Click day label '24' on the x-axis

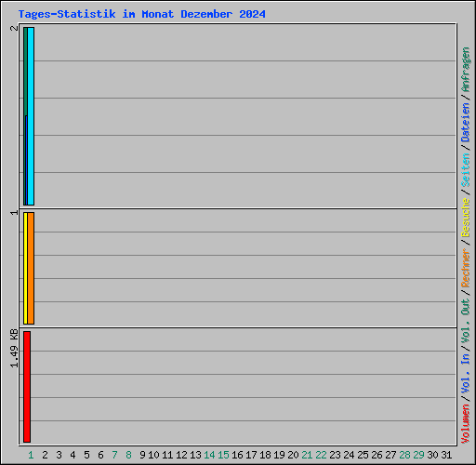pyautogui.click(x=349, y=455)
